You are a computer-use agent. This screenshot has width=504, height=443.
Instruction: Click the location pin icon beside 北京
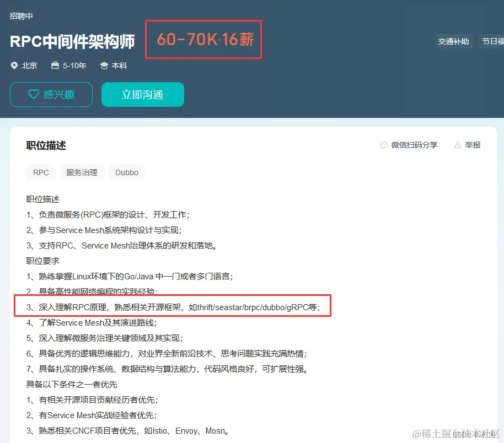pos(14,66)
